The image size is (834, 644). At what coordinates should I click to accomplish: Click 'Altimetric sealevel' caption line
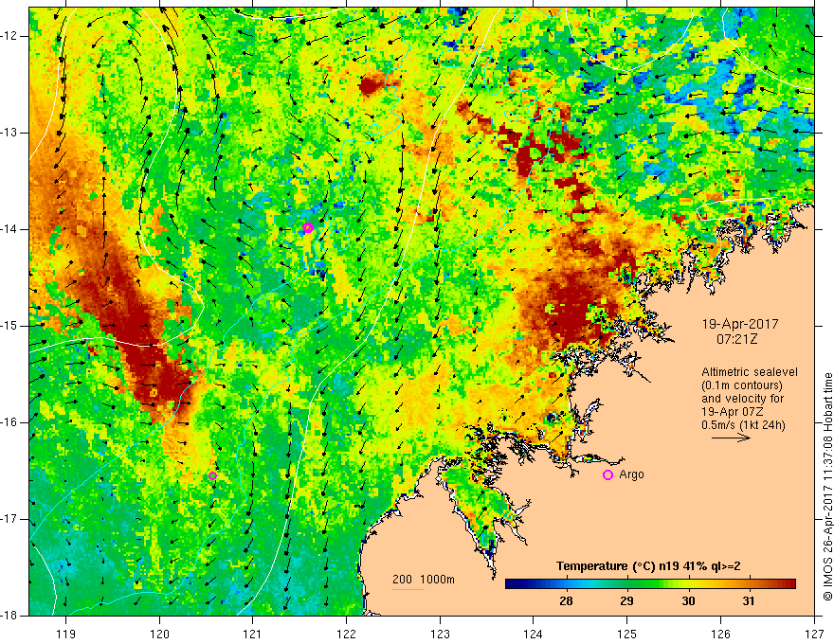[x=750, y=372]
